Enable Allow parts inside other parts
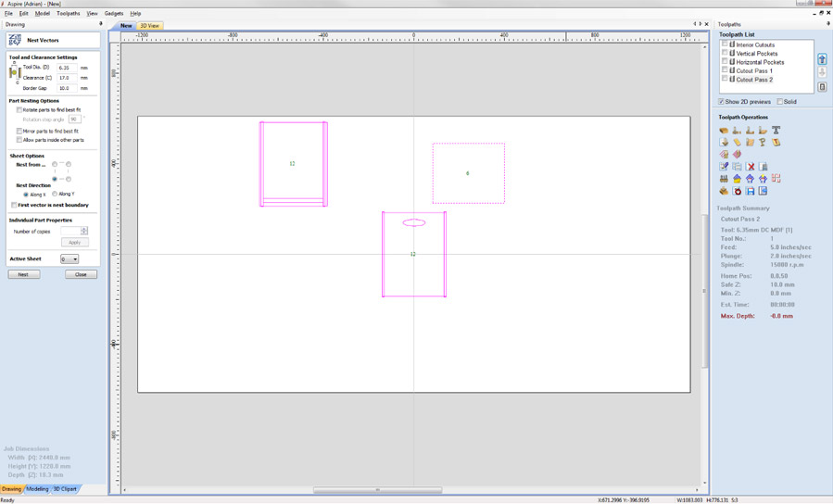 click(19, 140)
